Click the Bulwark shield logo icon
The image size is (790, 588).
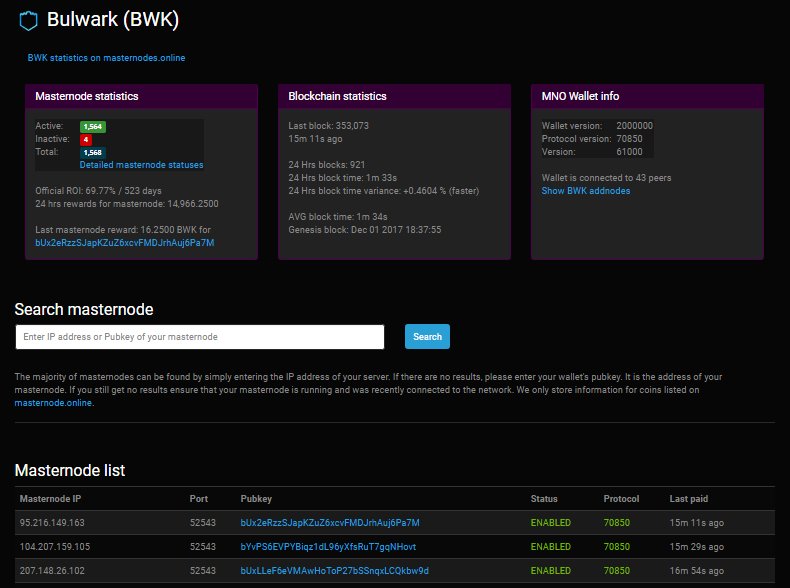coord(28,21)
